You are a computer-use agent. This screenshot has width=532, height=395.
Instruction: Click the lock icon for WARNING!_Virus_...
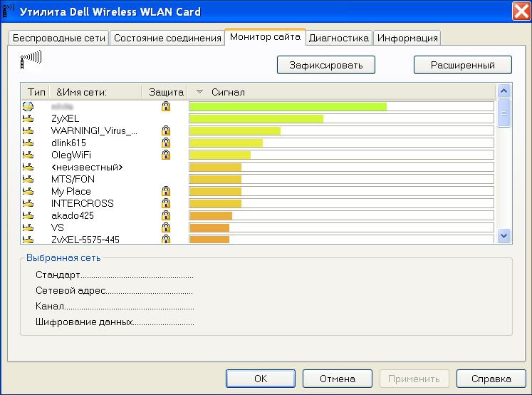tap(165, 130)
